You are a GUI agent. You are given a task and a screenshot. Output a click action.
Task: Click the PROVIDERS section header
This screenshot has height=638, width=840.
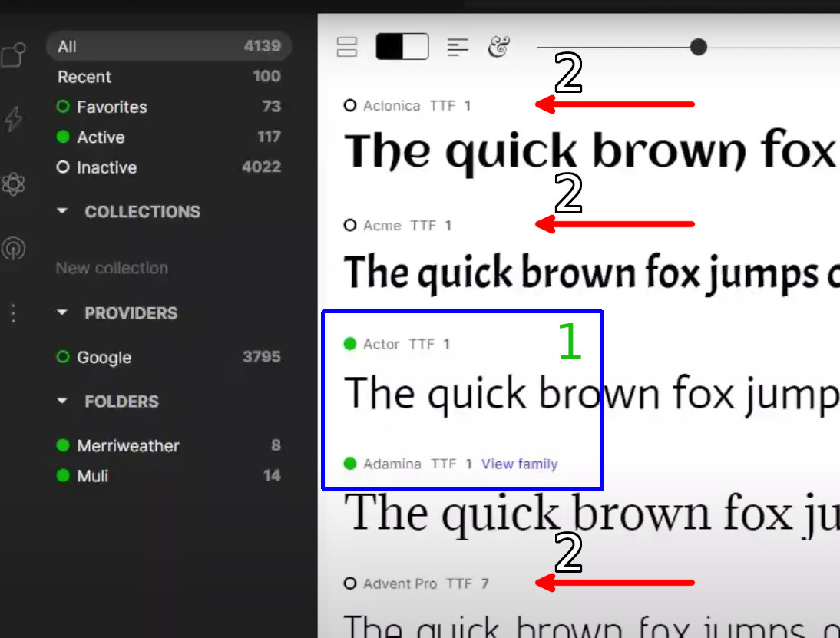click(x=131, y=312)
